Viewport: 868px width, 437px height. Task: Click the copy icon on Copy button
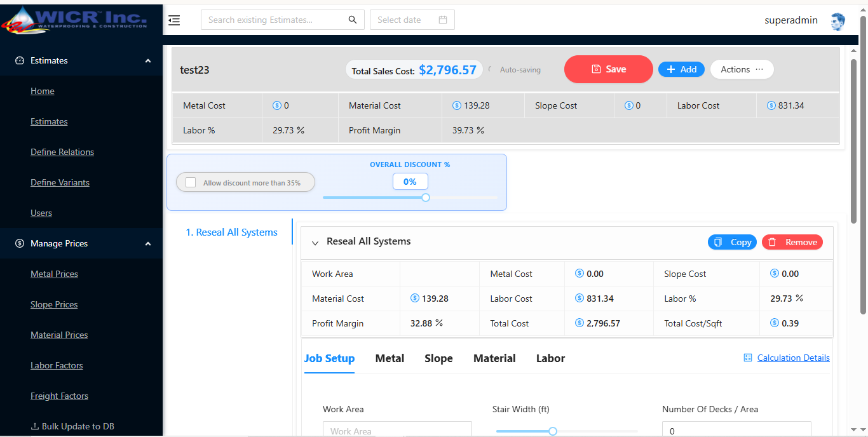[x=718, y=242]
